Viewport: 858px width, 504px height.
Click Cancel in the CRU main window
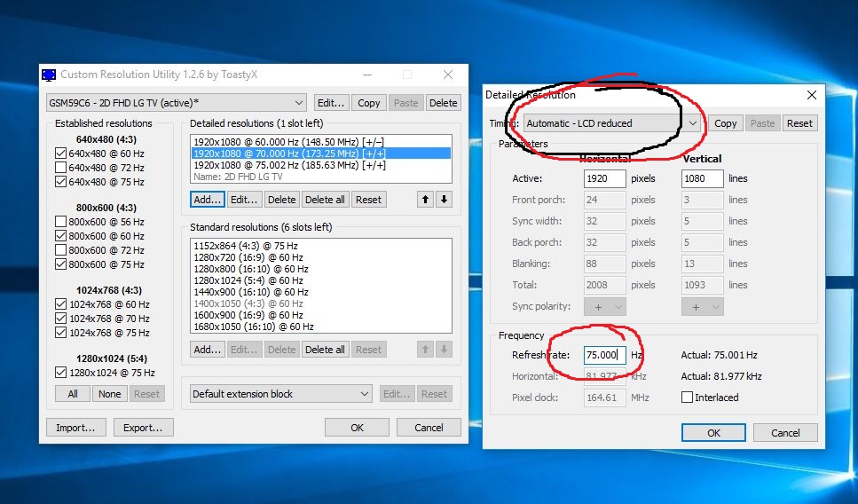pos(429,428)
